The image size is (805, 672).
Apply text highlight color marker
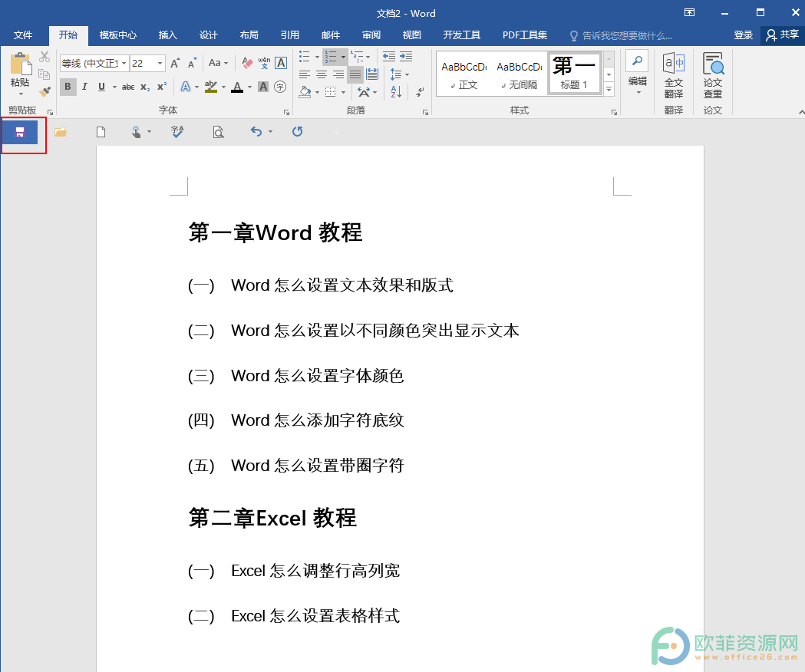[211, 87]
